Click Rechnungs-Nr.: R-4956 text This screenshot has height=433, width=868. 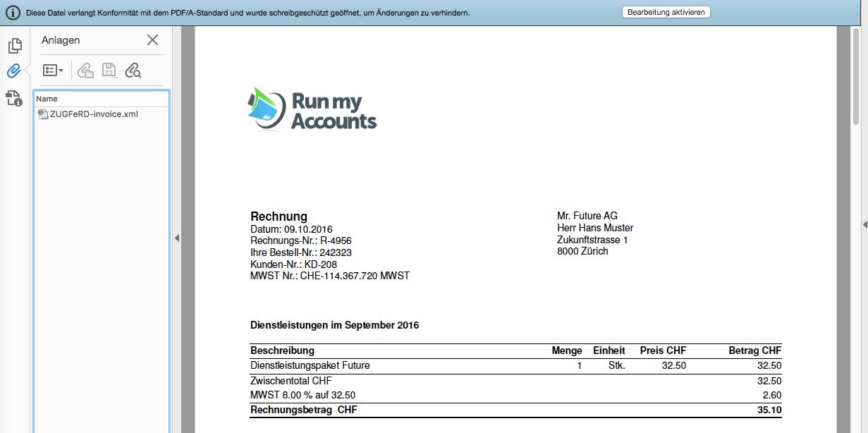[301, 240]
